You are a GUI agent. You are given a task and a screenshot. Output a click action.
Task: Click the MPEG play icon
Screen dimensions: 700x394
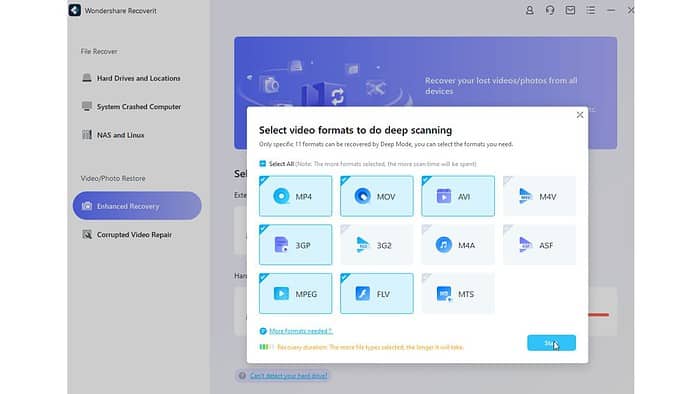[x=281, y=293]
